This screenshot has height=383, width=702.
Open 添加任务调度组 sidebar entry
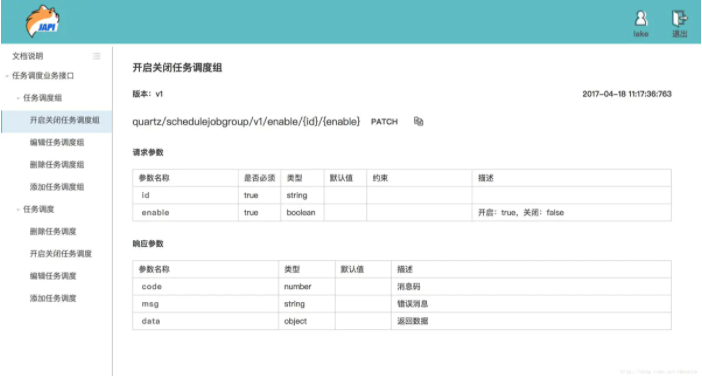(57, 187)
